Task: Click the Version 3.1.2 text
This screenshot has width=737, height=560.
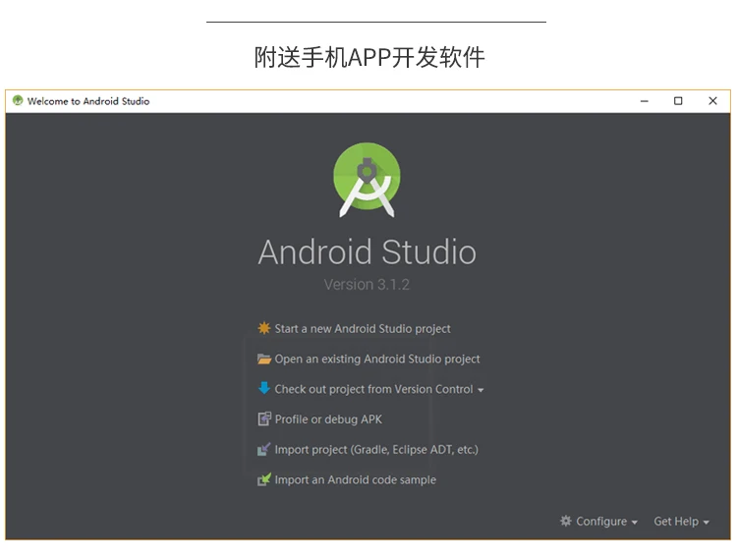Action: click(367, 284)
